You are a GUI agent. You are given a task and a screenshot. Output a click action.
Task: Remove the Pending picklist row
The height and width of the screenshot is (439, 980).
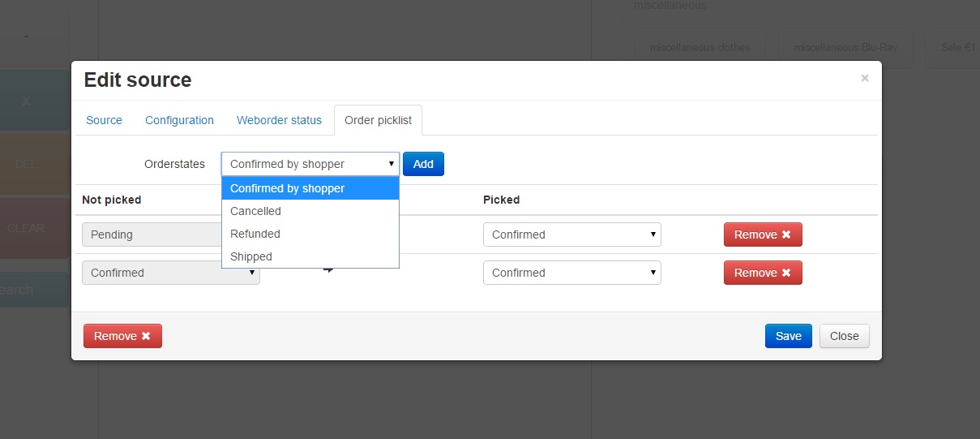pyautogui.click(x=763, y=235)
